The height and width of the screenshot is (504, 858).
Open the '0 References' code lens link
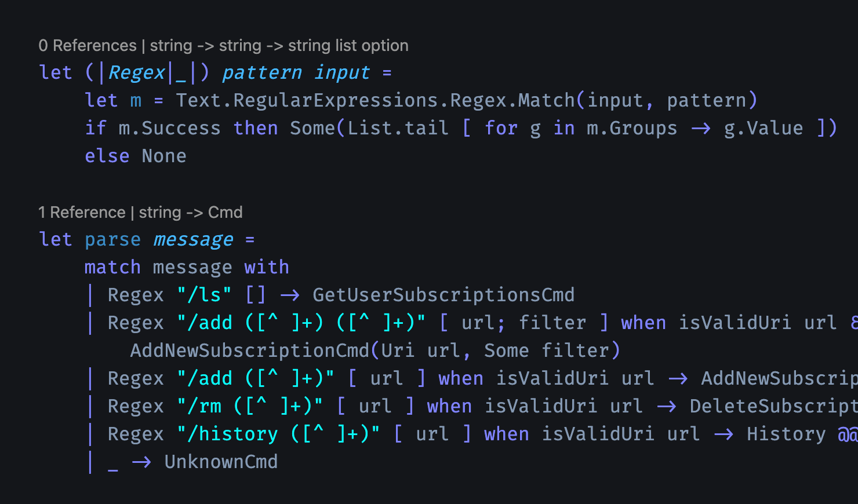point(88,46)
